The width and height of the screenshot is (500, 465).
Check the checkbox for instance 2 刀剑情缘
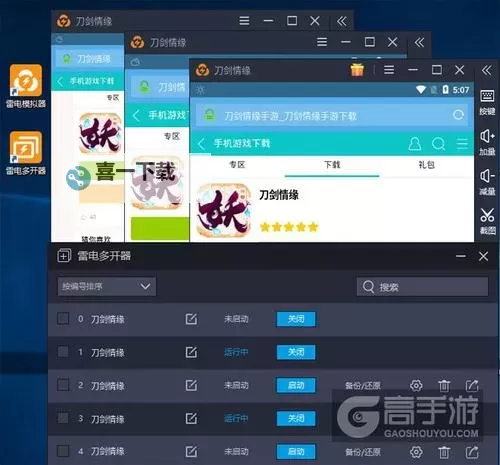click(63, 385)
